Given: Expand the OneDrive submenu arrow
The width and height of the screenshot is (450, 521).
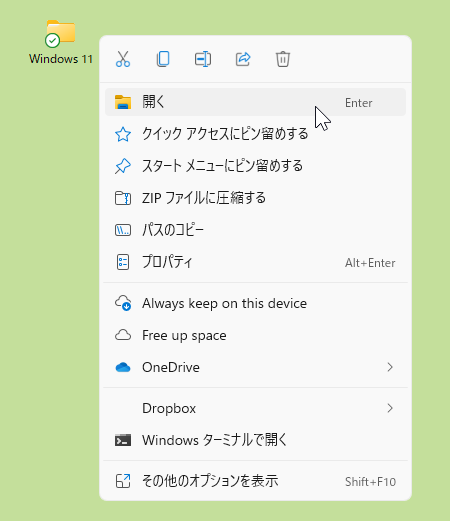Looking at the screenshot, I should pyautogui.click(x=390, y=367).
